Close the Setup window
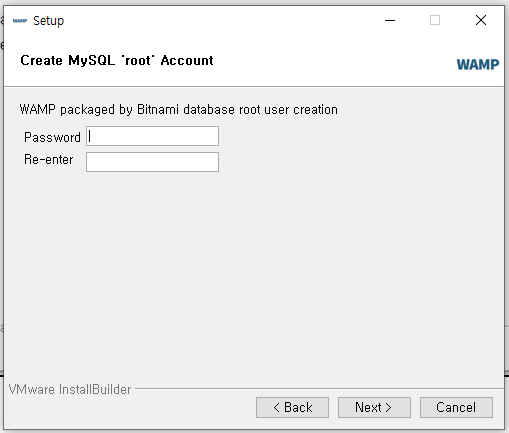Screen dimensions: 509x433 481,20
